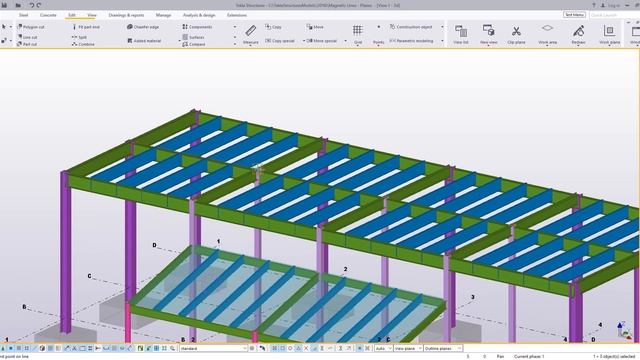
Task: Open the Extensions ribbon tab
Action: [237, 15]
